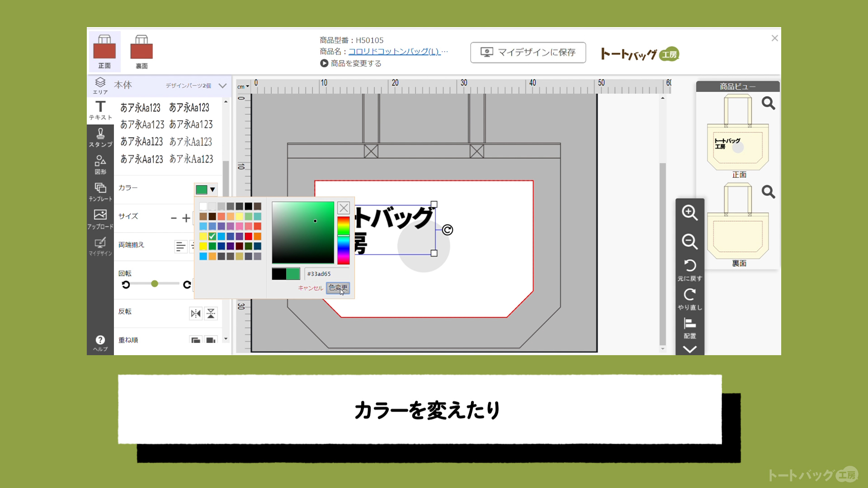Pick the pure red palette swatch
Screen dimensions: 868x488
(x=248, y=236)
